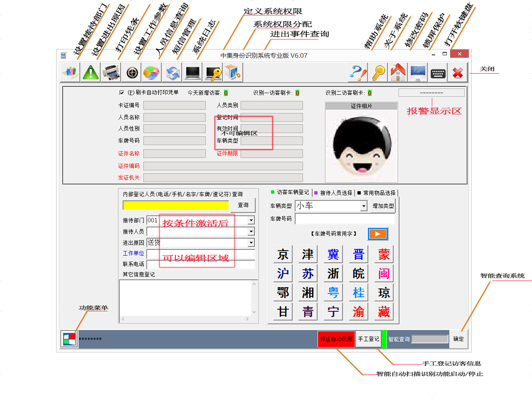Click the printer icon for print voucher
Viewport: 532px width, 399px height.
coord(111,73)
